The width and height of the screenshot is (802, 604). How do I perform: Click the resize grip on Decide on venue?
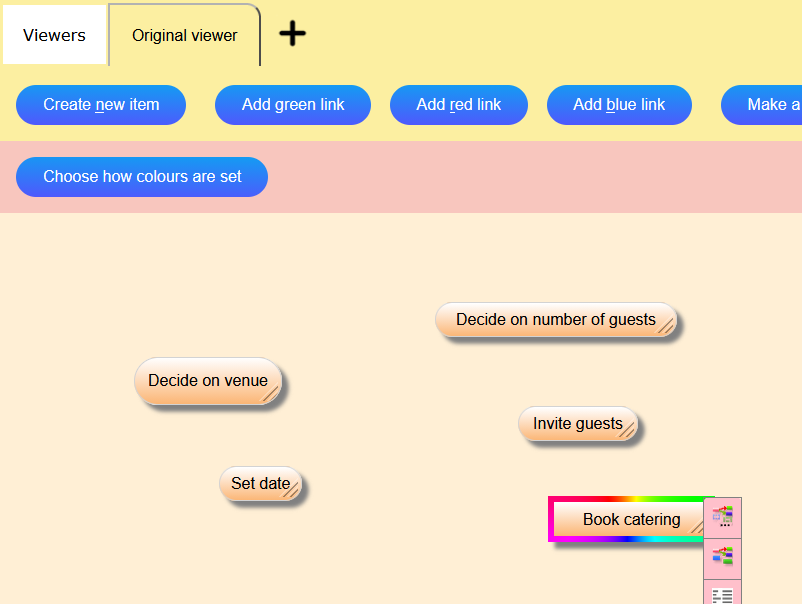[x=271, y=393]
